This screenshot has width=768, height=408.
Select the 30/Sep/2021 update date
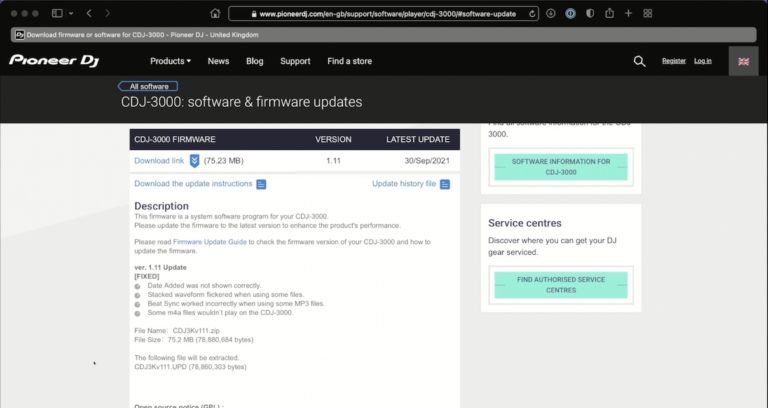click(x=427, y=161)
